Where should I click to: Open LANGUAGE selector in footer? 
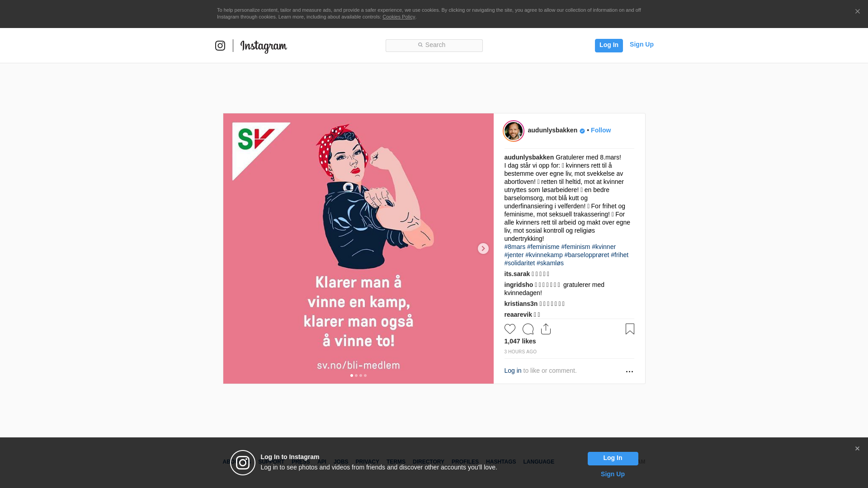[538, 462]
